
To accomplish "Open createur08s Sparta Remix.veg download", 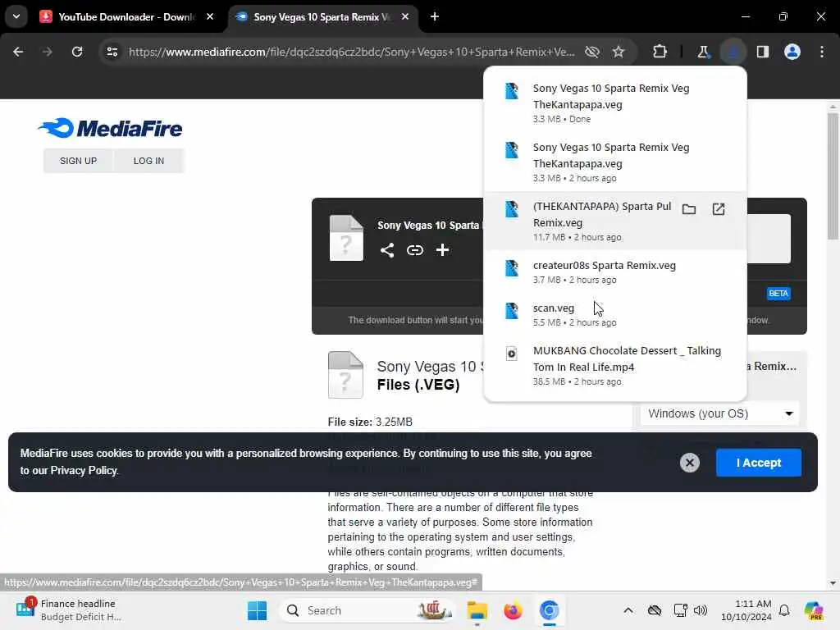I will [x=614, y=272].
